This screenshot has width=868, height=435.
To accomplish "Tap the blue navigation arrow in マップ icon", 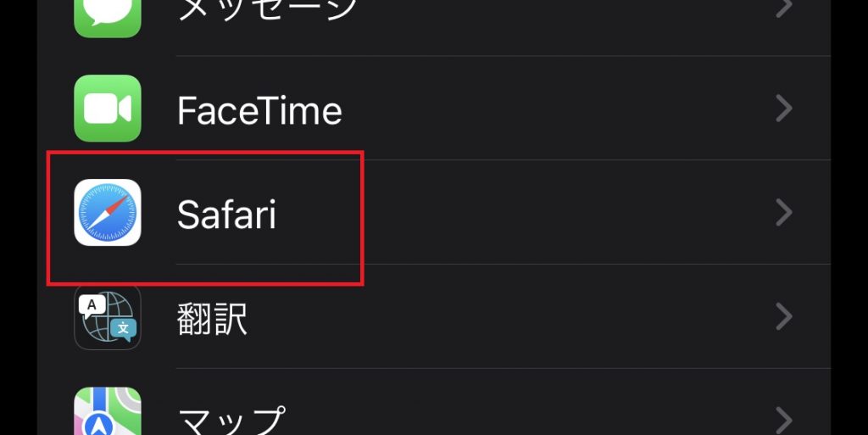I will (x=102, y=425).
